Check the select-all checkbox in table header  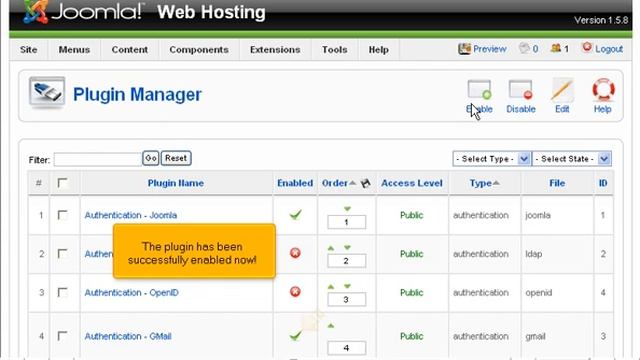62,183
